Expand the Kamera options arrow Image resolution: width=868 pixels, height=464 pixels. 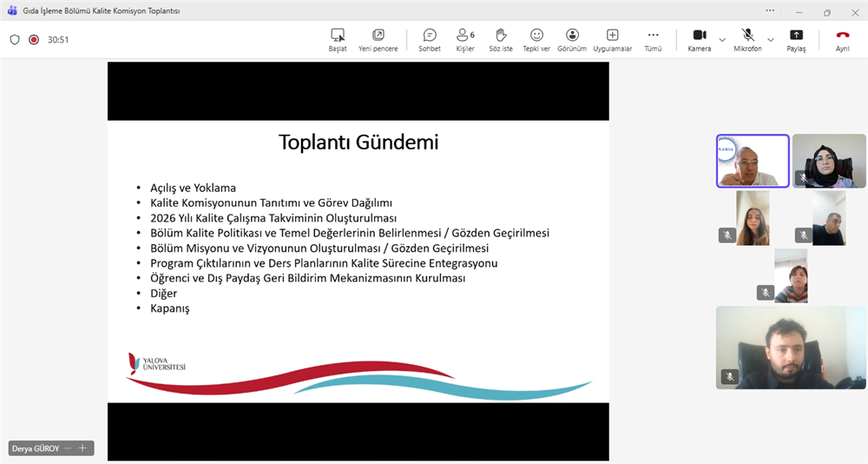coord(722,39)
